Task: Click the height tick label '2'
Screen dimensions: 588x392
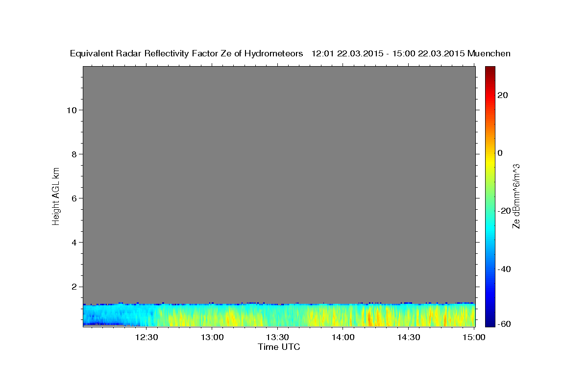Action: (x=73, y=287)
